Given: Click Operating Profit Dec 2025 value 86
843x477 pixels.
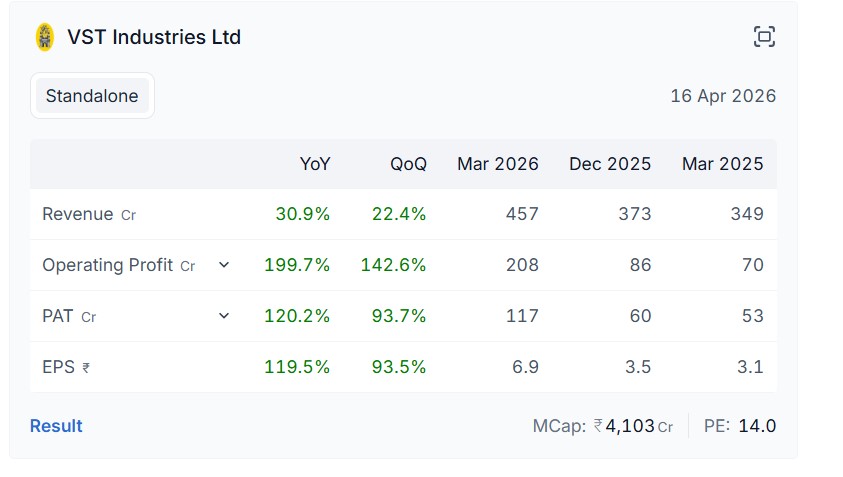Looking at the screenshot, I should (640, 265).
